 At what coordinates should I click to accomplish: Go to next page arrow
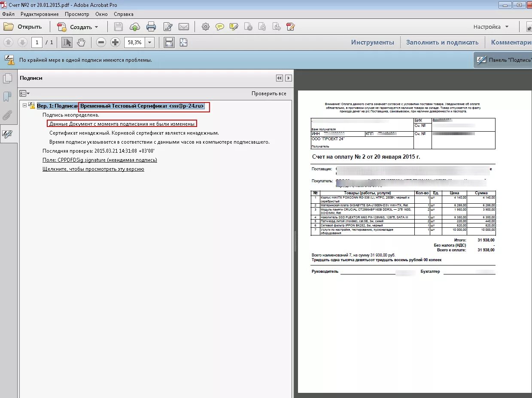click(23, 42)
